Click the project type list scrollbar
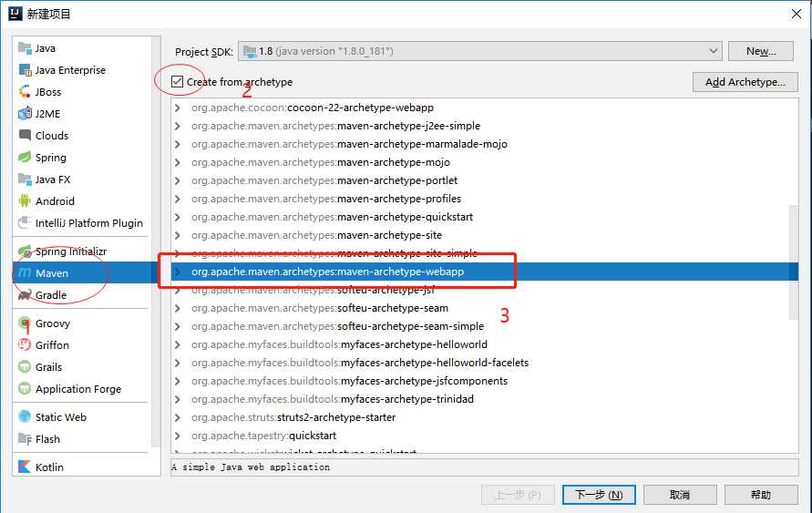The image size is (812, 513). 156,241
